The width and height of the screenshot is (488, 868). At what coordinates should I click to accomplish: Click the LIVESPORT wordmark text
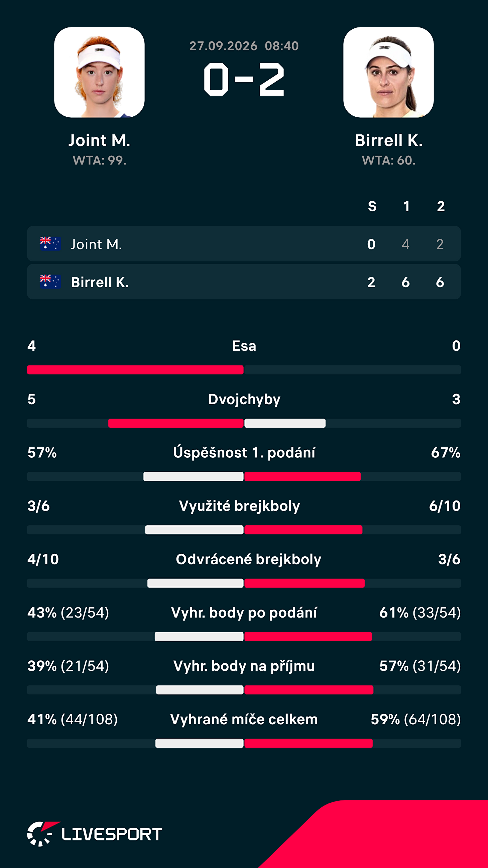point(112,834)
